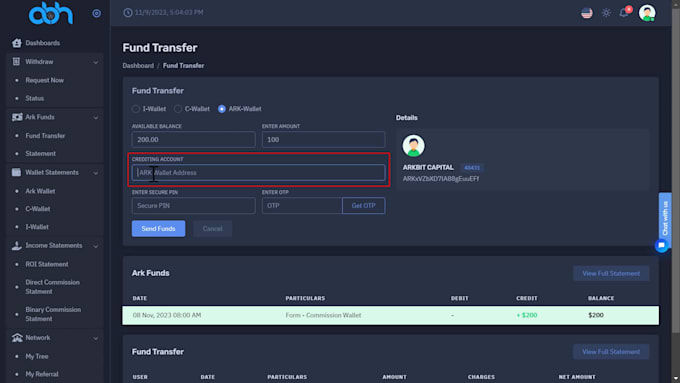The width and height of the screenshot is (680, 383).
Task: Select the ARK-Wallet radio button
Action: (222, 109)
